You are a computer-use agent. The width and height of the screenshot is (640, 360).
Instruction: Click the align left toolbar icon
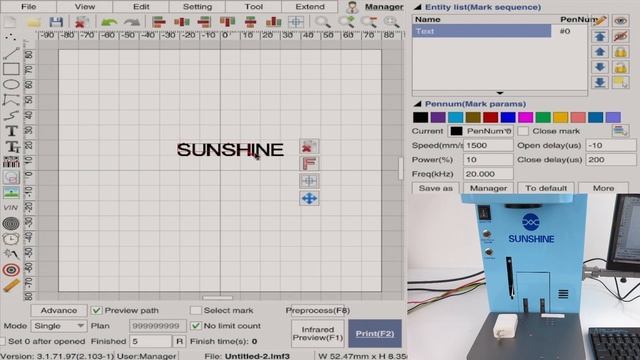tap(159, 22)
